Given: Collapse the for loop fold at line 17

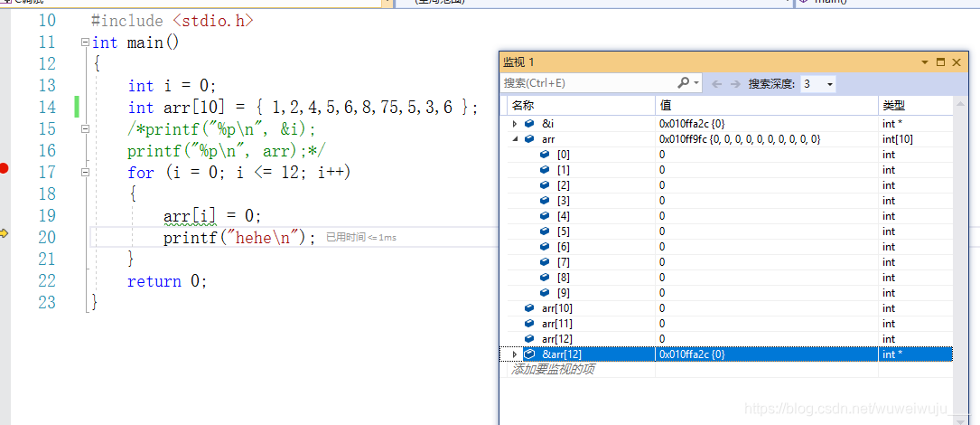Looking at the screenshot, I should pos(85,172).
